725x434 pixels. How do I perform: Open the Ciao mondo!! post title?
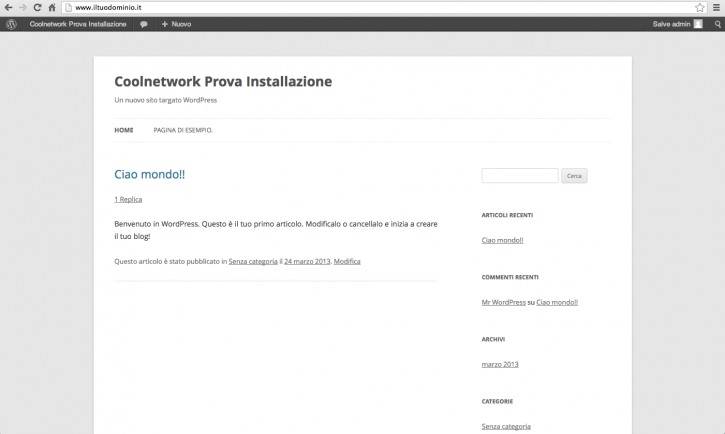pos(149,174)
